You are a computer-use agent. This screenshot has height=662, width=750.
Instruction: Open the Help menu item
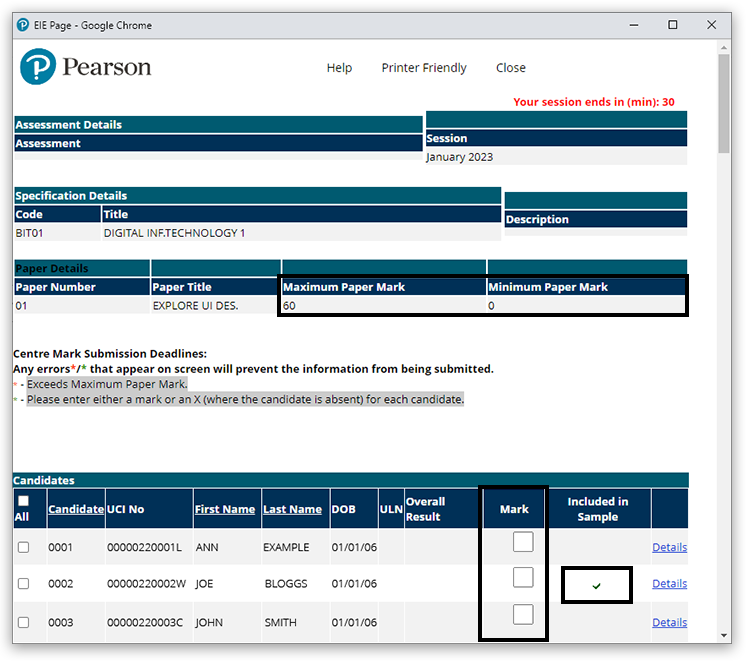point(339,68)
